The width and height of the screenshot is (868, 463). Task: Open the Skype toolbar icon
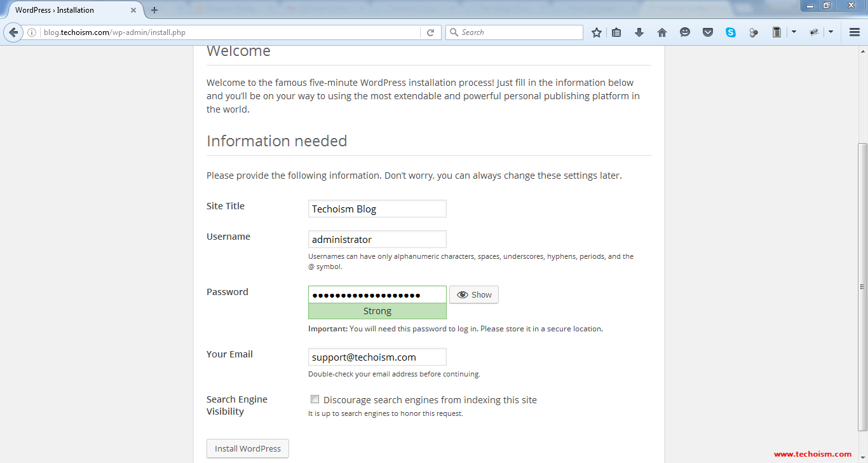(x=731, y=32)
